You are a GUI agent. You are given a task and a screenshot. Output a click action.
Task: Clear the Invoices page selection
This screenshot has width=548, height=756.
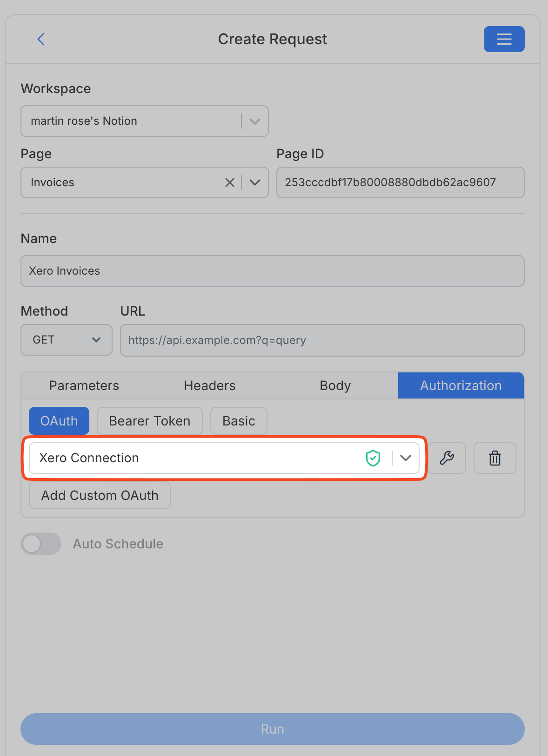click(x=229, y=182)
